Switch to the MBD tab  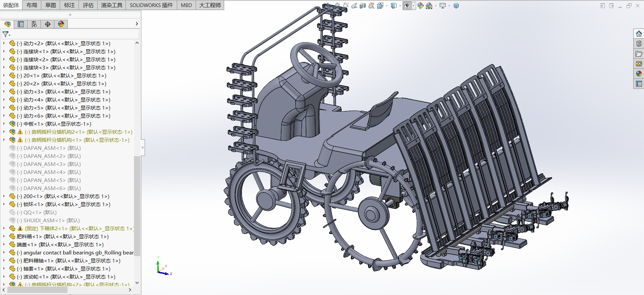(x=186, y=5)
